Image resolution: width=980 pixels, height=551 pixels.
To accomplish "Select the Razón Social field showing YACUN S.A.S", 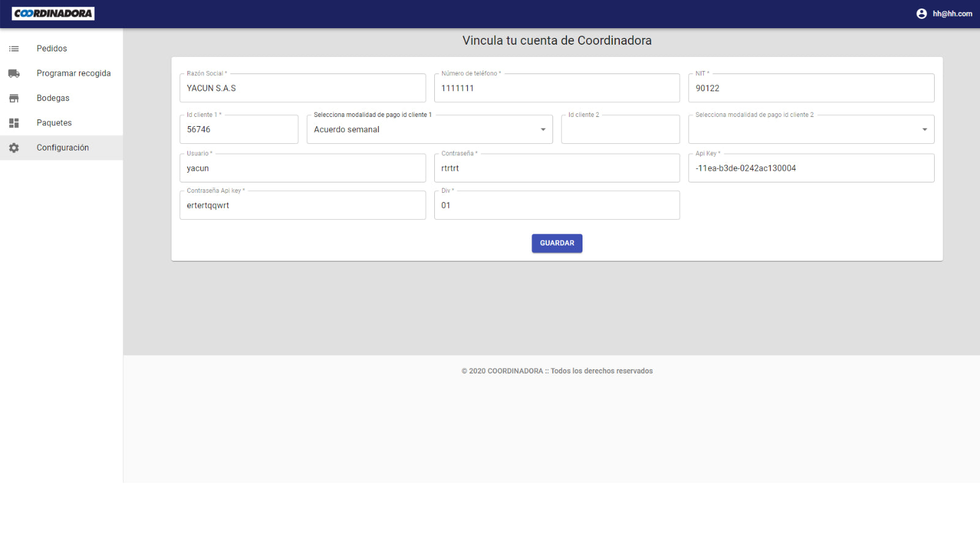I will (x=303, y=88).
